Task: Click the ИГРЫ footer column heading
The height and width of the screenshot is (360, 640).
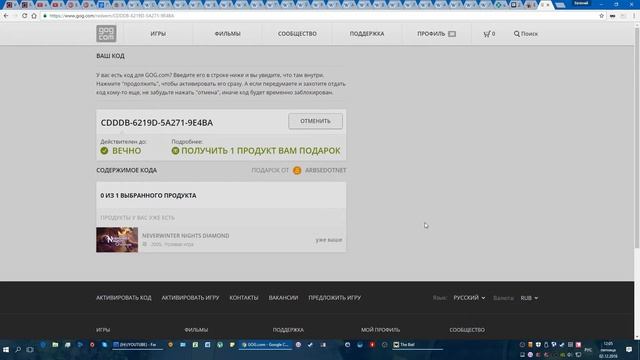Action: [103, 330]
